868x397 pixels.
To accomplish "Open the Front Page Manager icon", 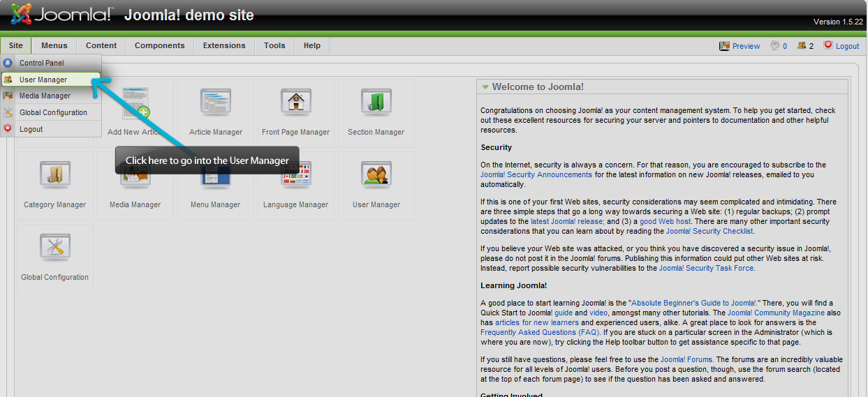I will click(295, 103).
